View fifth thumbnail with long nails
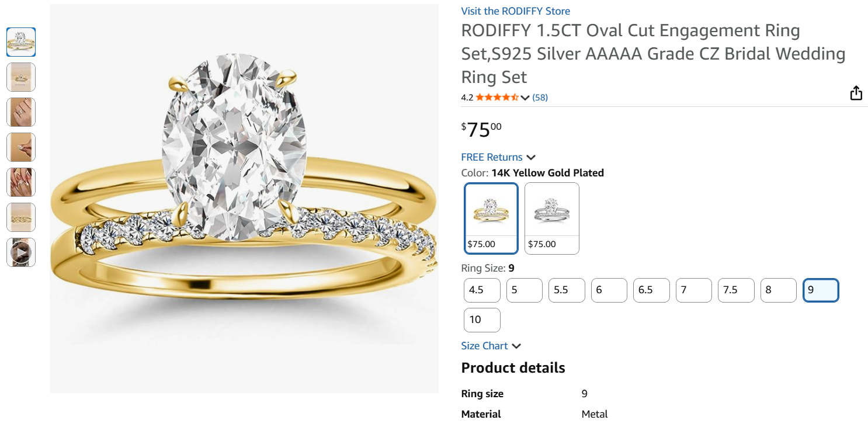The width and height of the screenshot is (868, 427). click(x=21, y=182)
